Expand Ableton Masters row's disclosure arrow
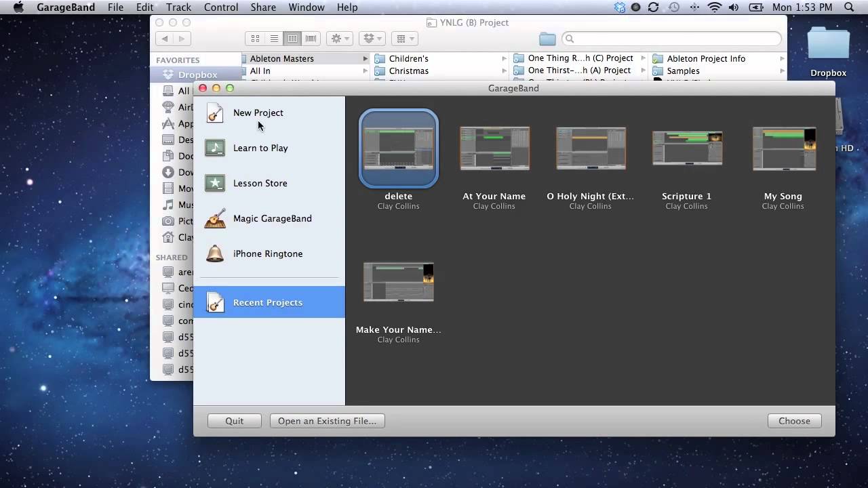This screenshot has width=868, height=488. 365,59
